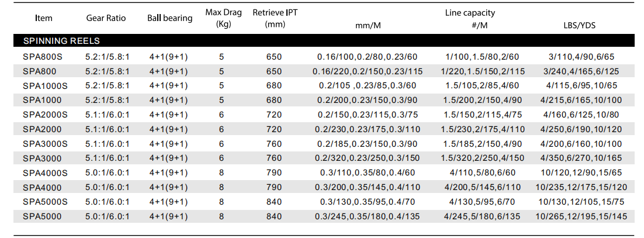644x238 pixels.
Task: Select the SPA4000S item name
Action: 45,173
